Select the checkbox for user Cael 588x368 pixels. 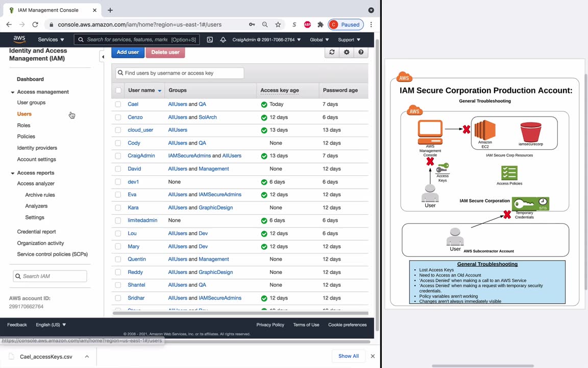pos(118,104)
